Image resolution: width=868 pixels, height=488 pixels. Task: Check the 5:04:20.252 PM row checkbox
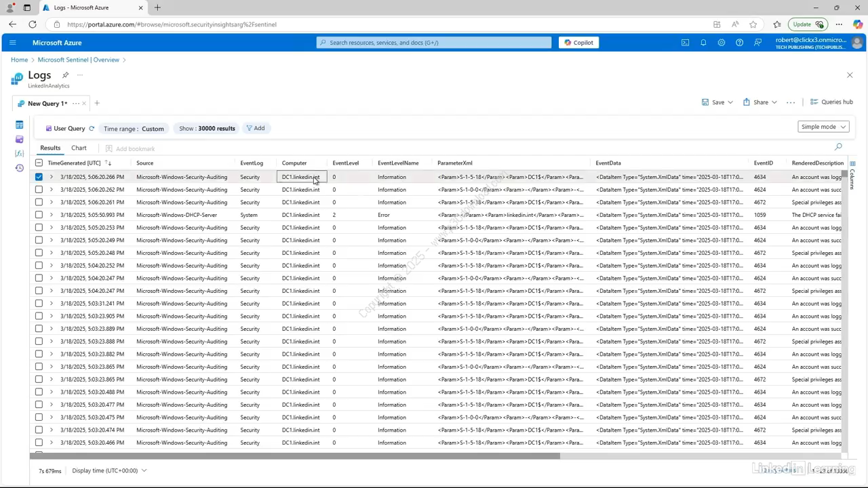coord(39,266)
